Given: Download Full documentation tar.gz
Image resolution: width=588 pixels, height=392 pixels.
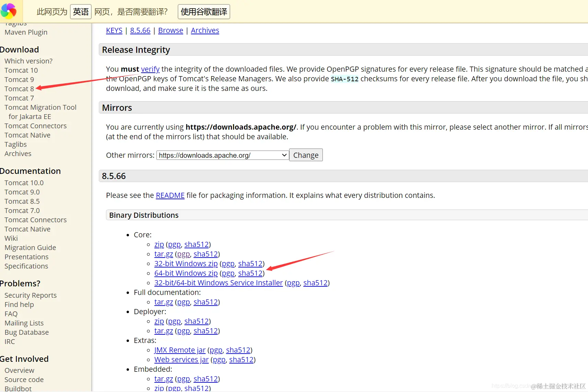Looking at the screenshot, I should [x=164, y=302].
